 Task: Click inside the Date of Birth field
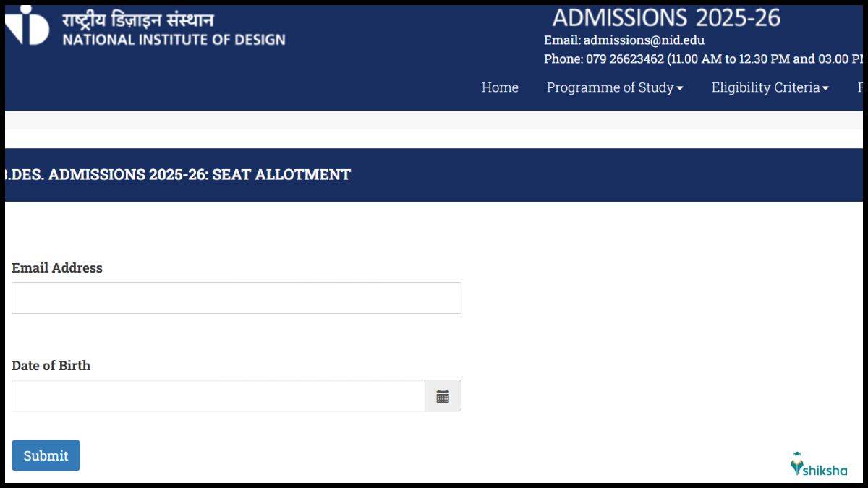click(217, 395)
